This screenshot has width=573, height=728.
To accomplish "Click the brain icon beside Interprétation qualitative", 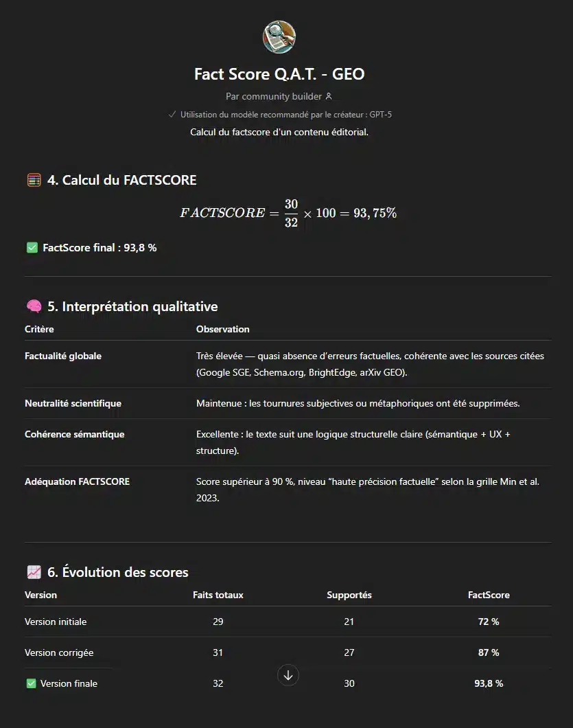I will (34, 307).
